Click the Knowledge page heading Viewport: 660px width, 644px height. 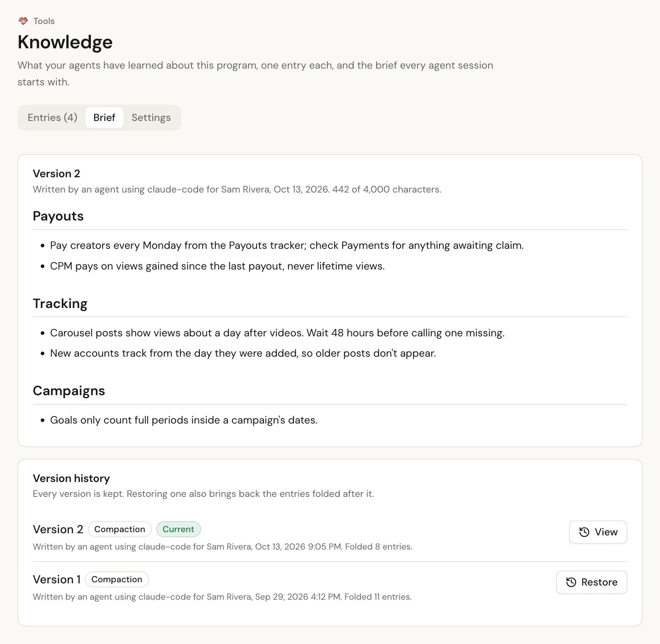[65, 42]
